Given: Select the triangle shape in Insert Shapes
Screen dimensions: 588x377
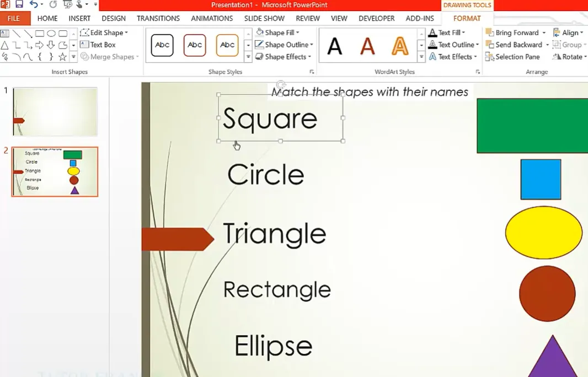Looking at the screenshot, I should [4, 45].
